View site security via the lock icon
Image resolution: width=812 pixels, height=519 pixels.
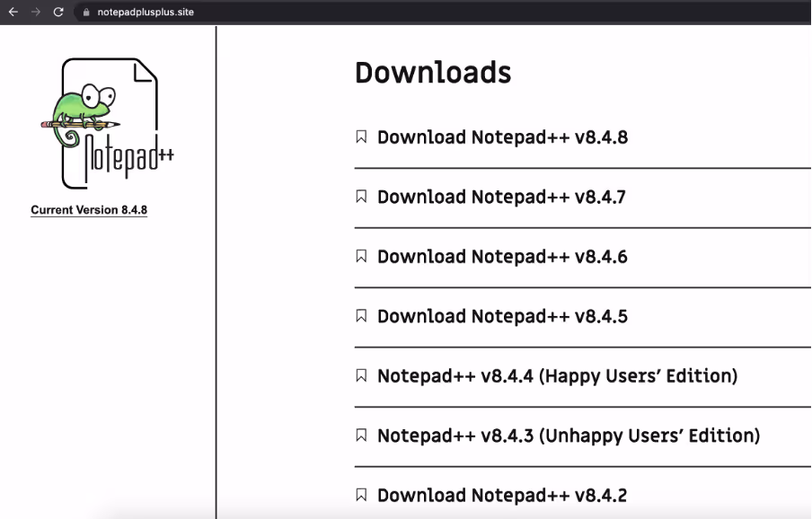tap(86, 12)
